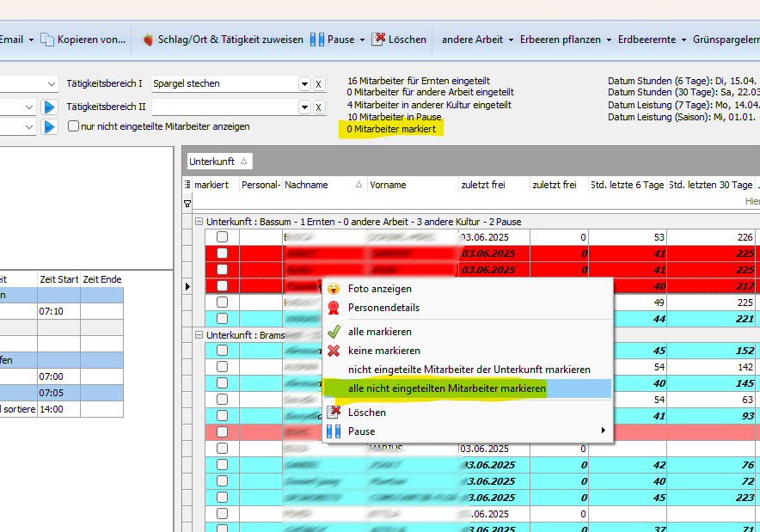Tick the markiert checkbox in the row with 145
Viewport: 760px width, 532px height.
coord(222,382)
